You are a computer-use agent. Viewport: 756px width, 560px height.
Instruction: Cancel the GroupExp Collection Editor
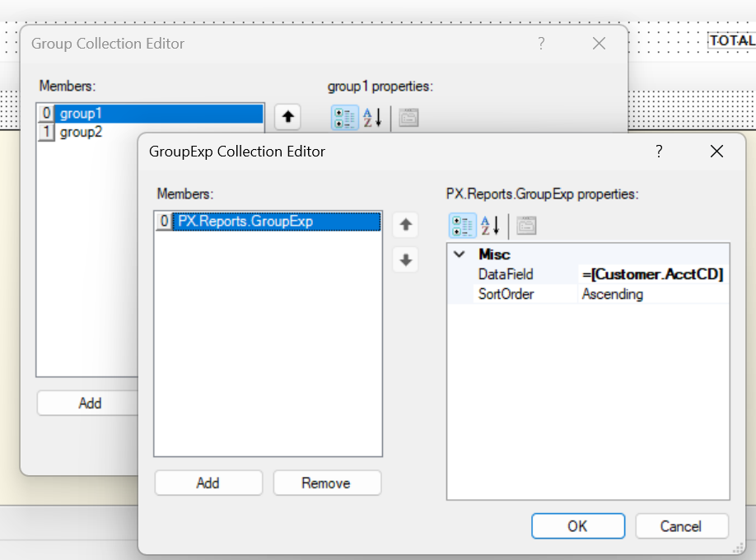[683, 525]
